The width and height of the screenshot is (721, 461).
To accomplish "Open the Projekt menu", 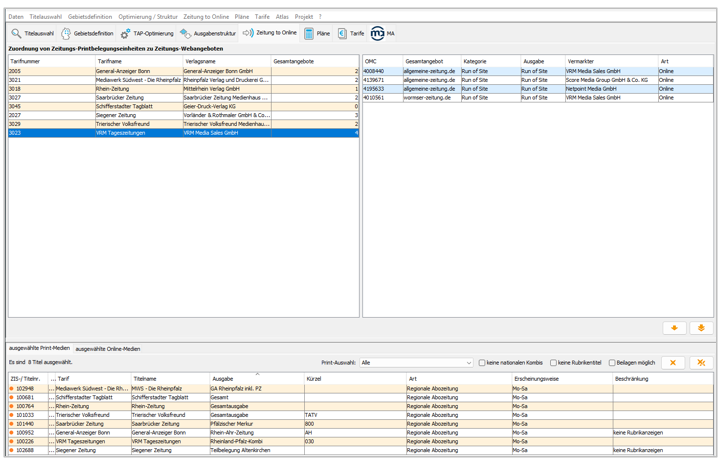I will (x=304, y=17).
